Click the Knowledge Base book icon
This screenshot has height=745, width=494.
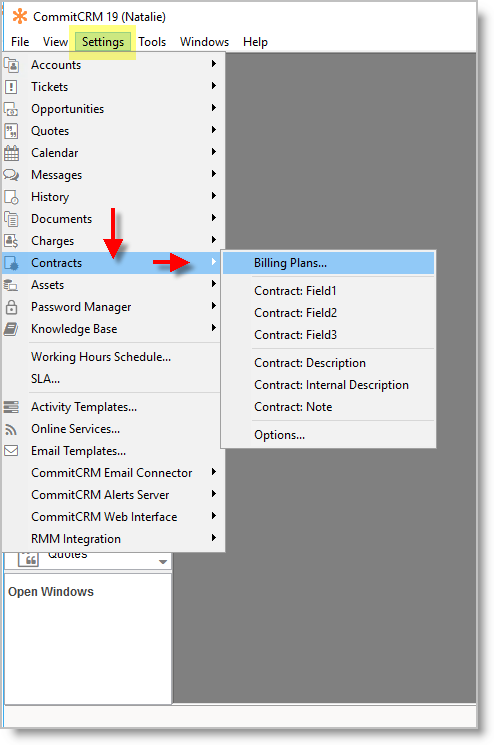point(11,329)
